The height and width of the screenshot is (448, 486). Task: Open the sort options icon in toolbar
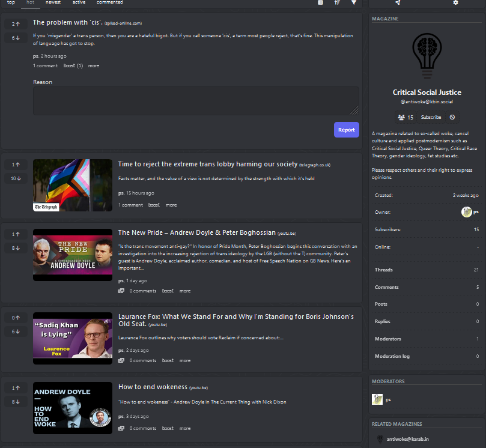(337, 2)
